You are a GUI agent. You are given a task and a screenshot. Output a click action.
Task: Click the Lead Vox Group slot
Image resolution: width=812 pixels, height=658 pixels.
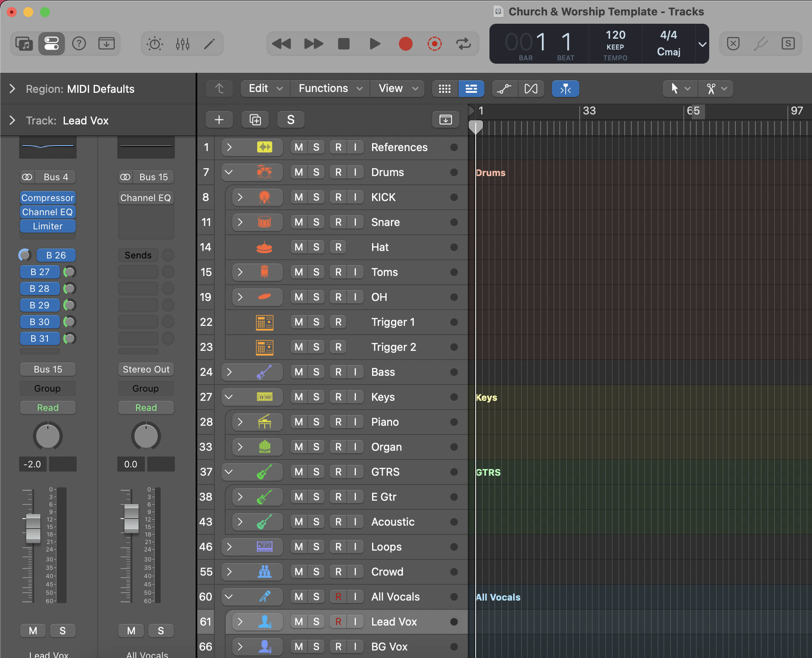[x=48, y=388]
